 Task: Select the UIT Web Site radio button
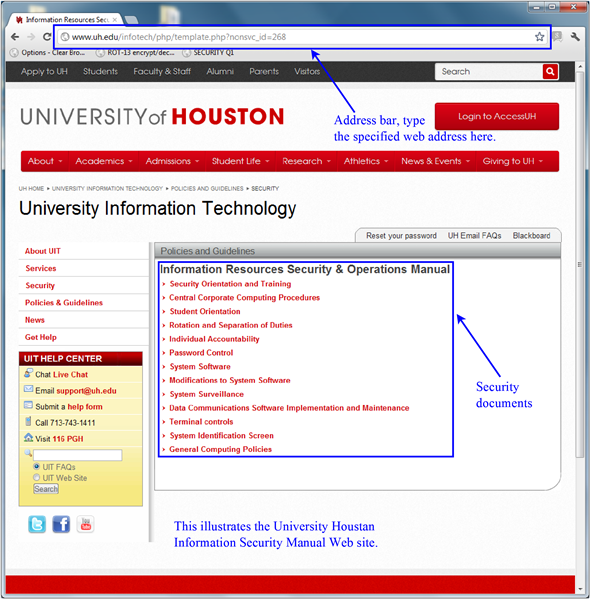(x=37, y=477)
